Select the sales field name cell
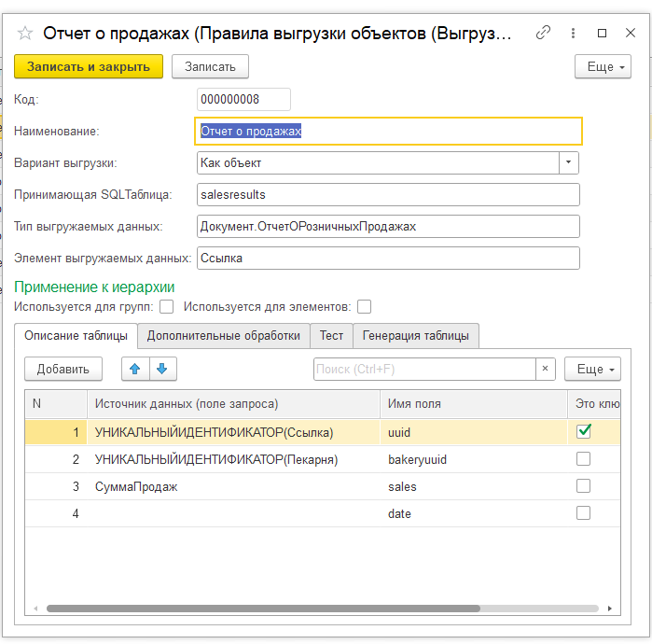The image size is (652, 644). tap(474, 486)
